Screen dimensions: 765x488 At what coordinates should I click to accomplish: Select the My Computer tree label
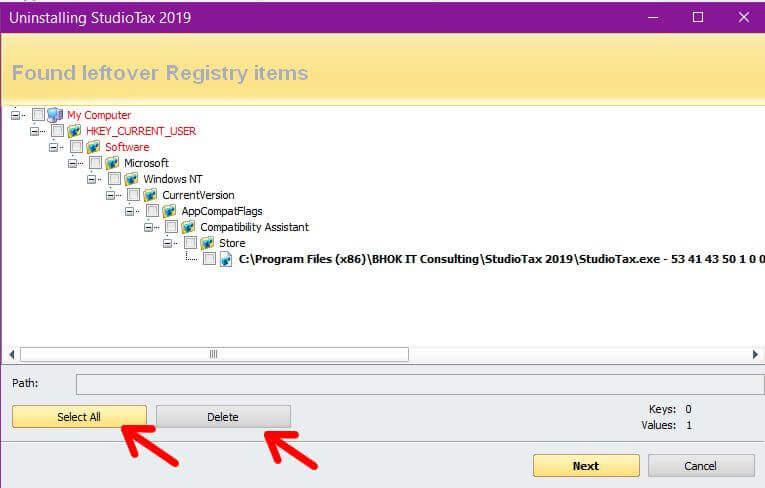point(99,115)
